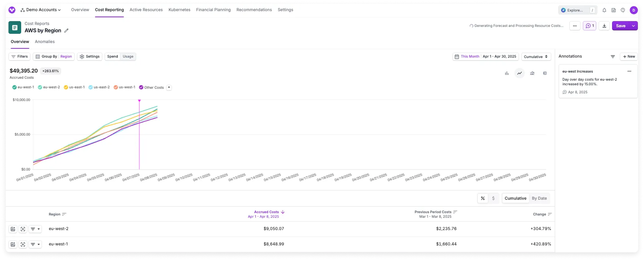Edit report name with pencil icon
Image resolution: width=644 pixels, height=260 pixels.
coord(66,30)
